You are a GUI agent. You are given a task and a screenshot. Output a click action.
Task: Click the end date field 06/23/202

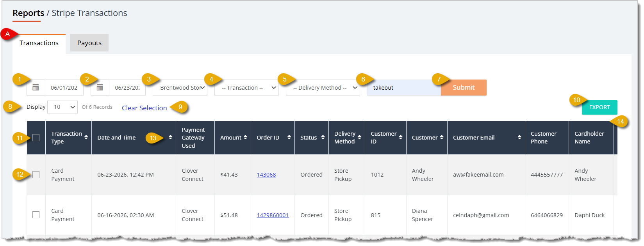coord(127,87)
